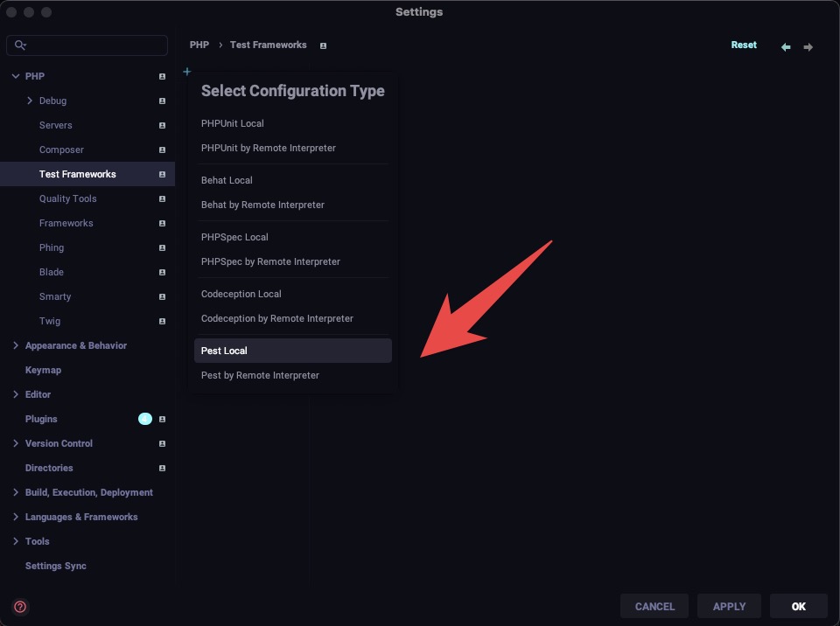Click project-level icon beside Test Frameworks row

162,175
